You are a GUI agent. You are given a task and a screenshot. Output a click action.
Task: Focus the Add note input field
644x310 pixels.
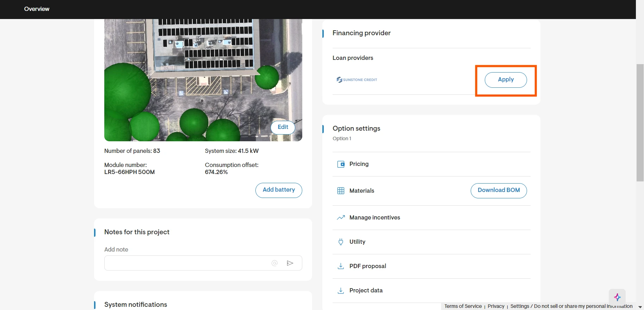[203, 263]
